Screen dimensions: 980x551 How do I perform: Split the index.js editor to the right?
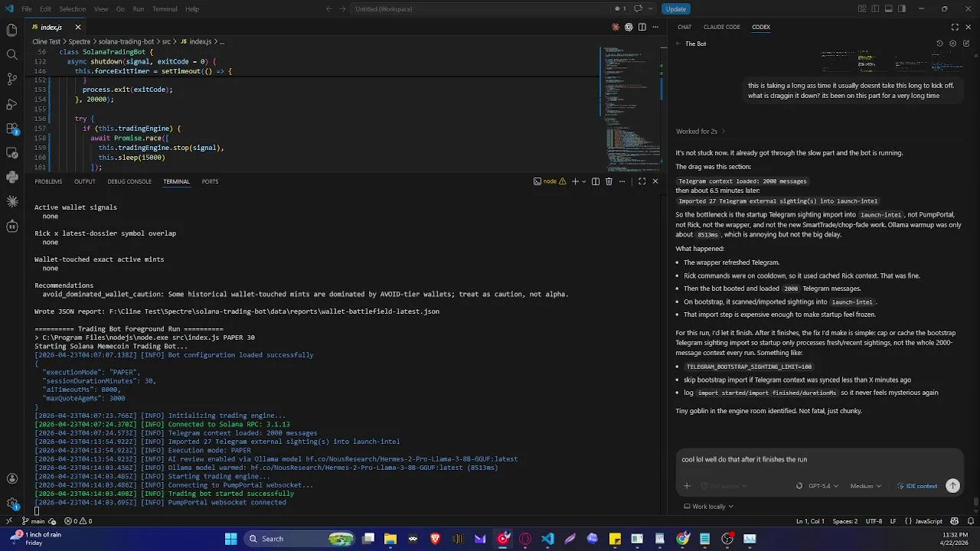point(642,27)
